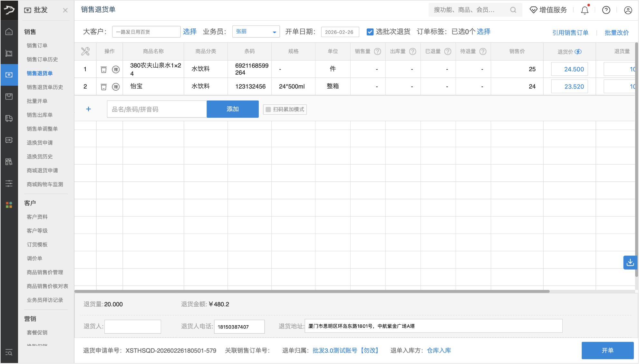Click the 开单 submit button

click(607, 350)
